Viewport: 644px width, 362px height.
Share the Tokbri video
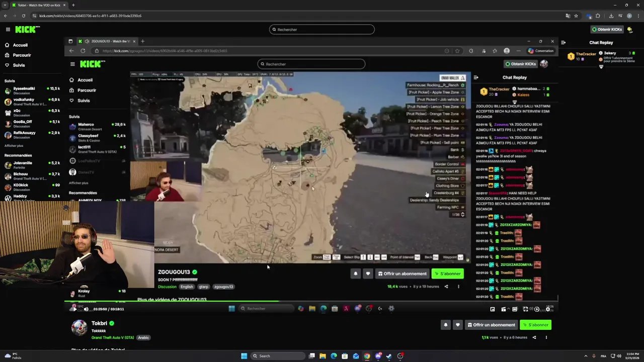[534, 337]
